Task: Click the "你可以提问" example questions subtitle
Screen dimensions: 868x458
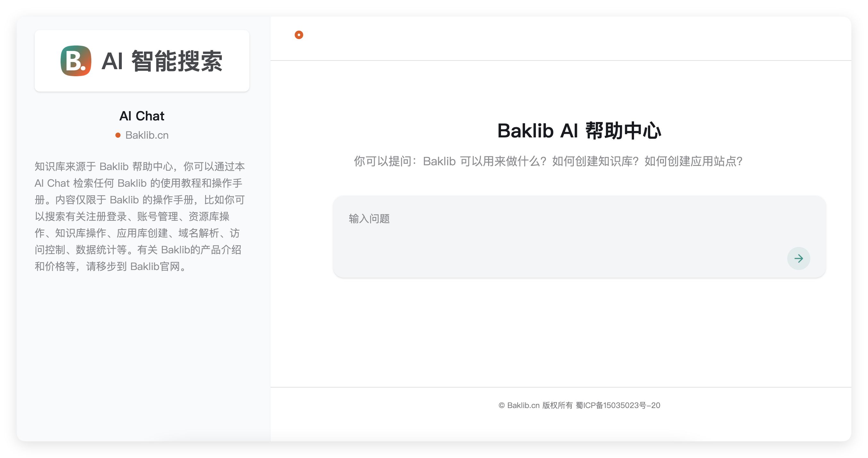Action: tap(548, 161)
